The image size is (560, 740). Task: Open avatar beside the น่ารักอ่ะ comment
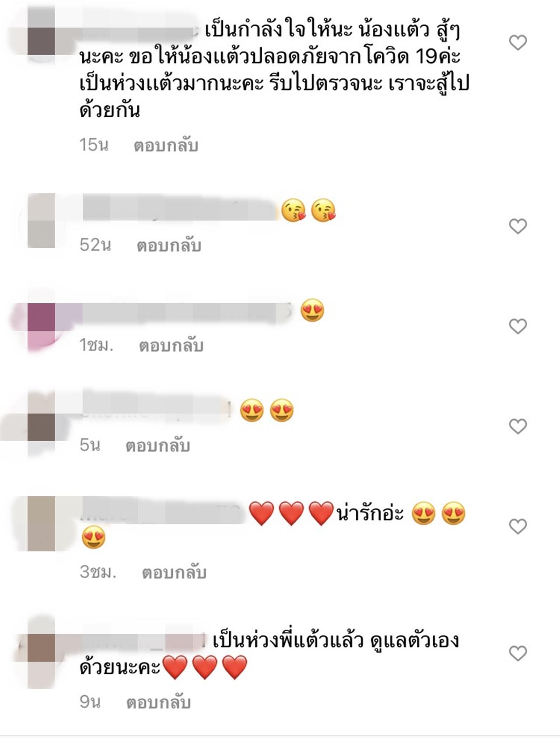click(x=41, y=524)
